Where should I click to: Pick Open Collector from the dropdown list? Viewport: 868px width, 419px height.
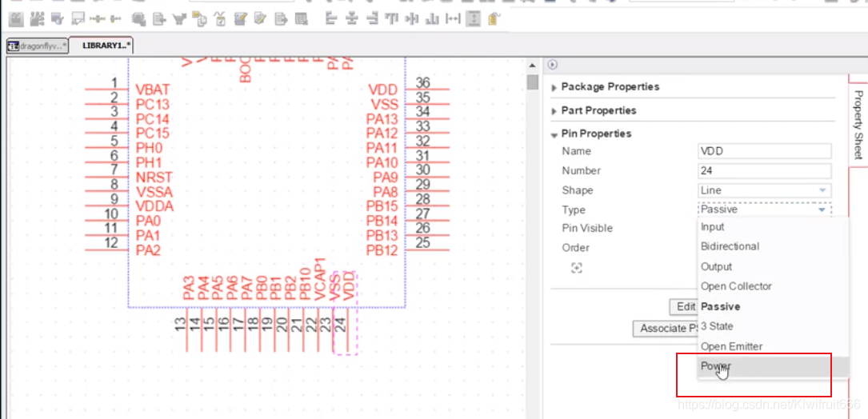(x=736, y=286)
